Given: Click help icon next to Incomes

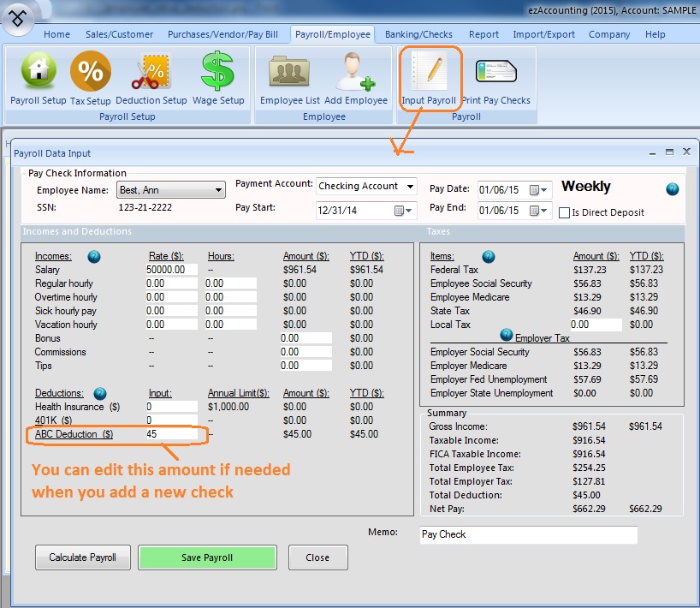Looking at the screenshot, I should click(94, 256).
